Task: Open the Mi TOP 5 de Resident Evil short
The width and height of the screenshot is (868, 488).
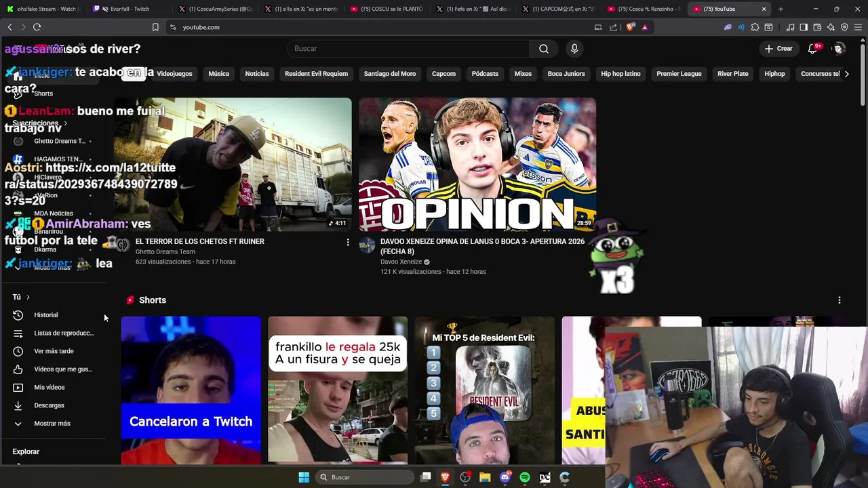Action: point(485,390)
